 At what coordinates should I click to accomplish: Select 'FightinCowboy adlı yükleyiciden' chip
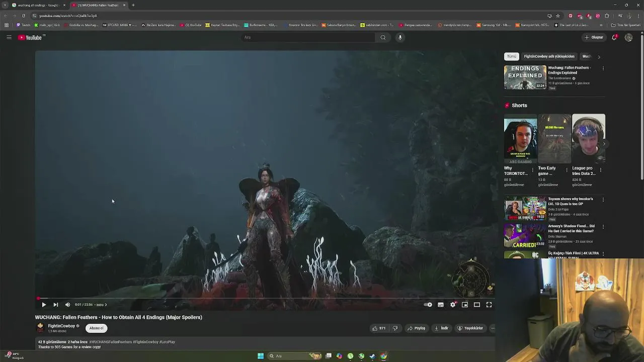click(x=549, y=56)
